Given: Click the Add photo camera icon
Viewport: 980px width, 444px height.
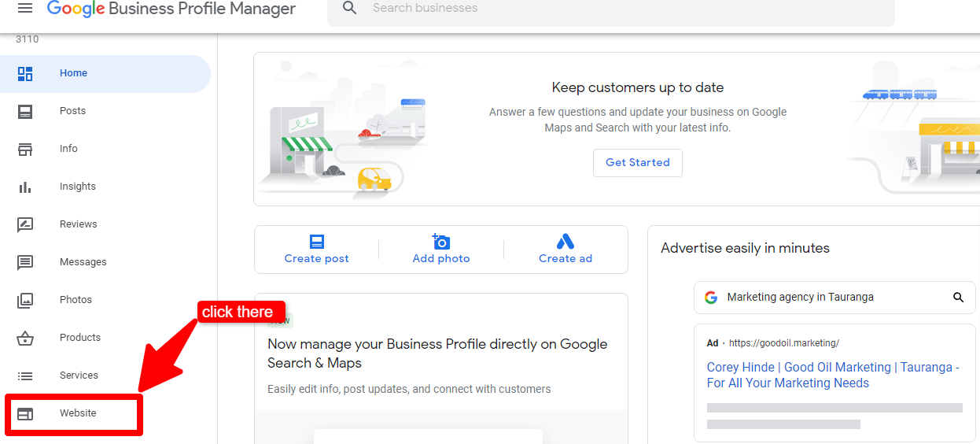Looking at the screenshot, I should (441, 241).
